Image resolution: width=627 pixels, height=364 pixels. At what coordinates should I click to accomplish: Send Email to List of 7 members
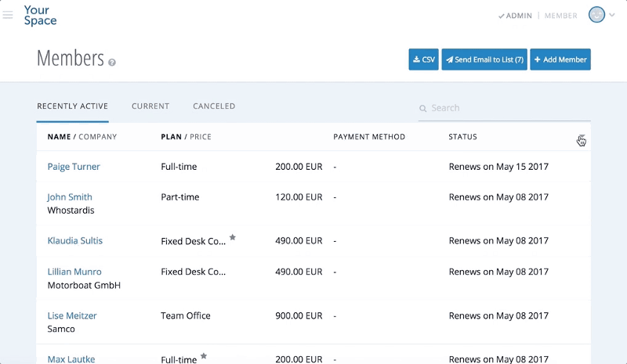pyautogui.click(x=484, y=59)
